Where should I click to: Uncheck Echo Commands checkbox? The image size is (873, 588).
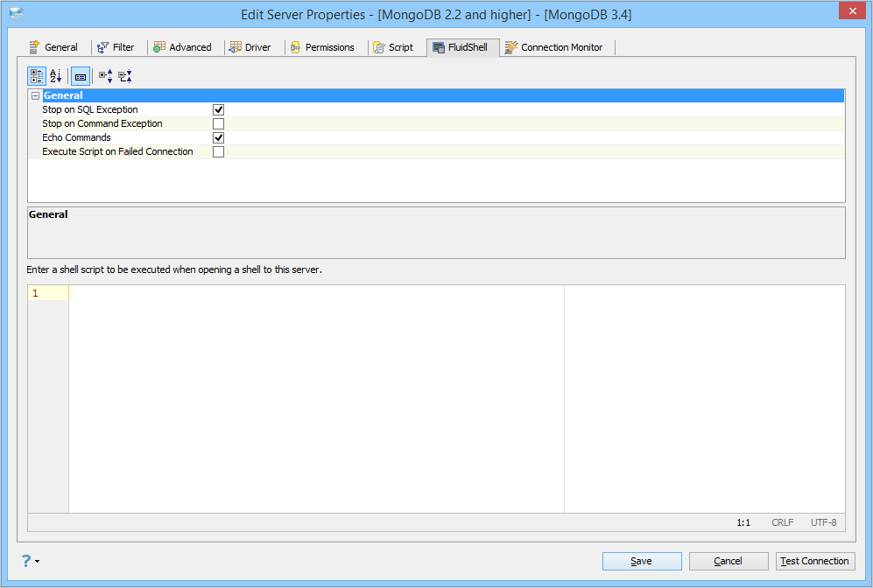click(218, 137)
